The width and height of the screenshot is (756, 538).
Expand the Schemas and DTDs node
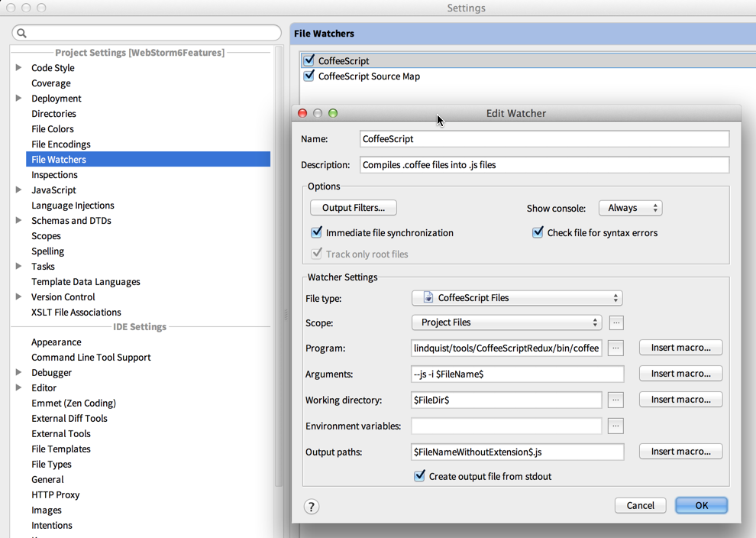(19, 220)
